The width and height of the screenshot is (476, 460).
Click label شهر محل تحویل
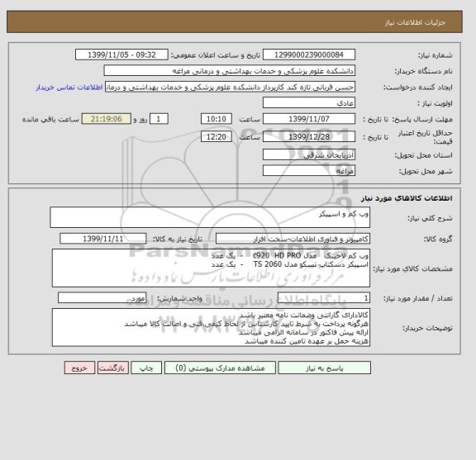point(426,172)
